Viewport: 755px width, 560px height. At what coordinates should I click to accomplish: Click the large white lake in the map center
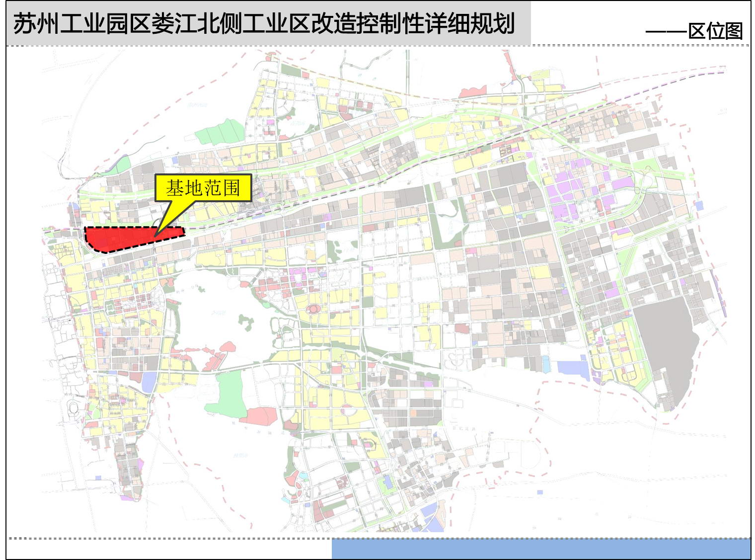pos(209,308)
